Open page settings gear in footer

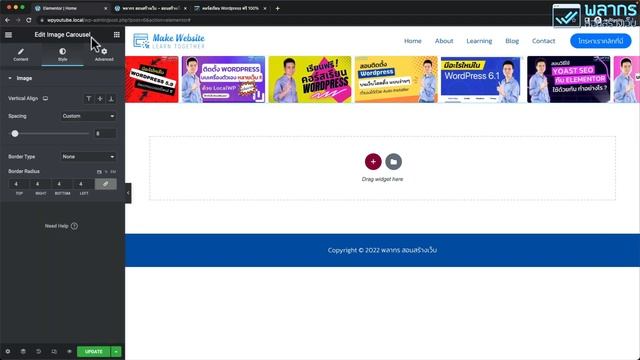pyautogui.click(x=8, y=351)
